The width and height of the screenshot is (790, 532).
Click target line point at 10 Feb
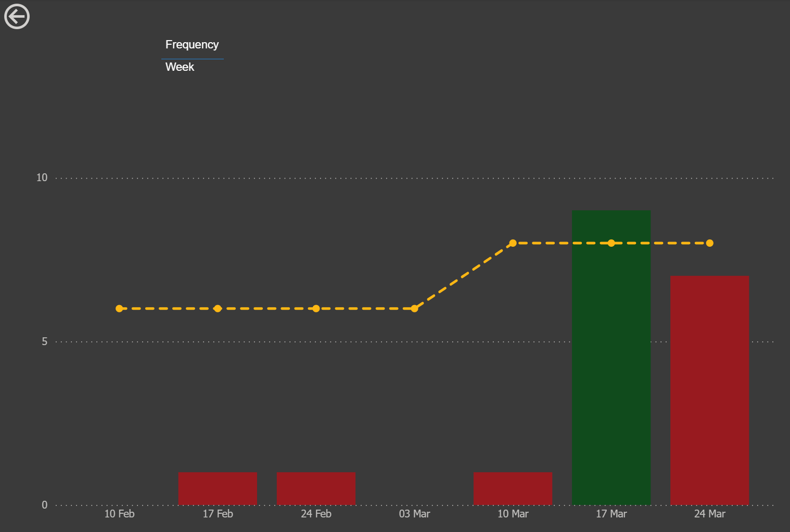[x=119, y=309]
